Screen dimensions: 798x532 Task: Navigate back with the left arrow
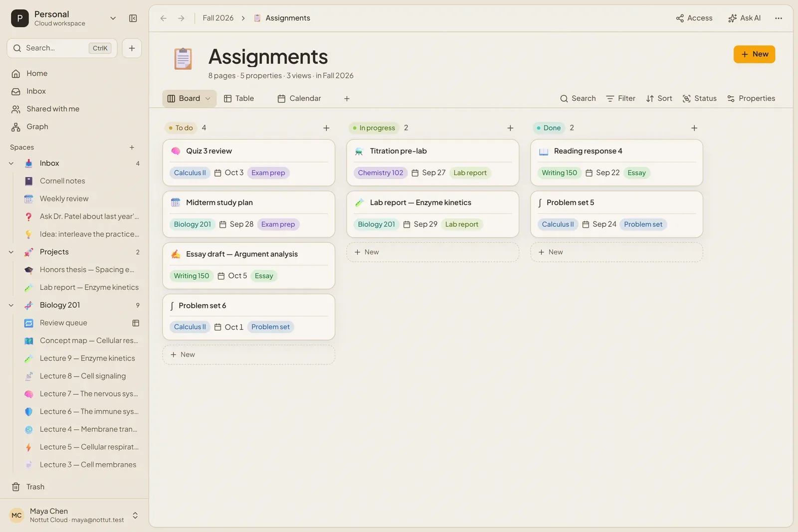[x=164, y=18]
